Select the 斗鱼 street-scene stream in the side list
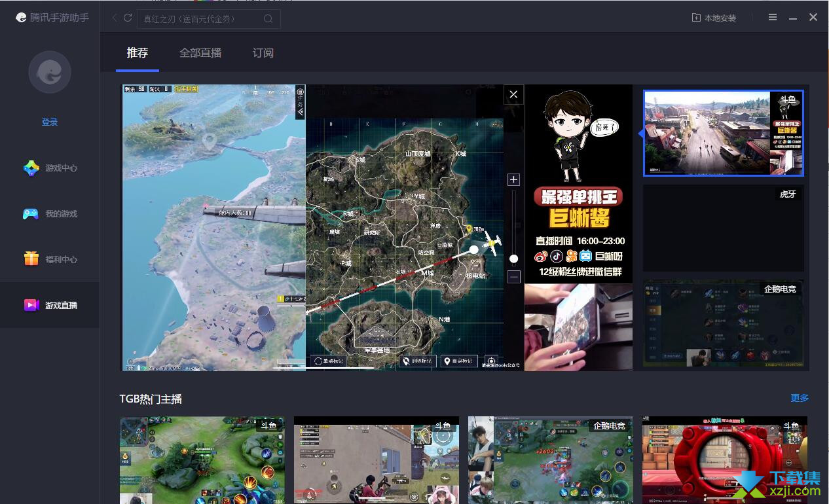829x504 pixels. pyautogui.click(x=724, y=134)
